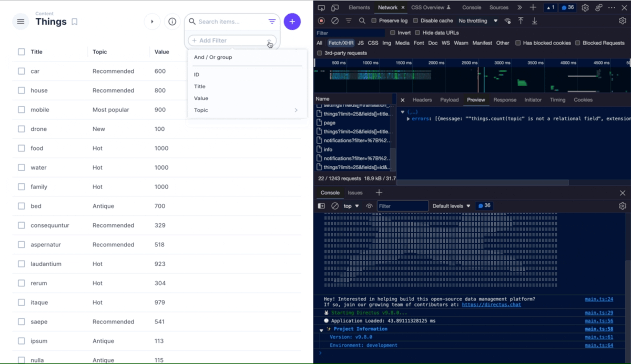Image resolution: width=631 pixels, height=364 pixels.
Task: Open the hamburger navigation menu beside Things
Action: (x=21, y=22)
